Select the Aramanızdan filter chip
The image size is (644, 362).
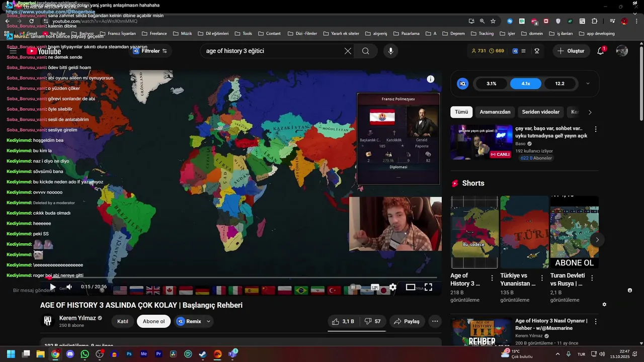pyautogui.click(x=495, y=112)
